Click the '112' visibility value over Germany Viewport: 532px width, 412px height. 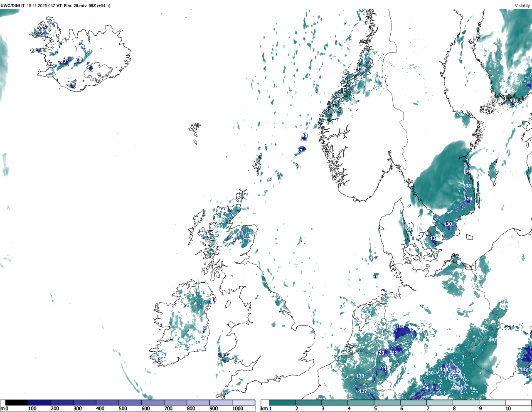tap(394, 353)
